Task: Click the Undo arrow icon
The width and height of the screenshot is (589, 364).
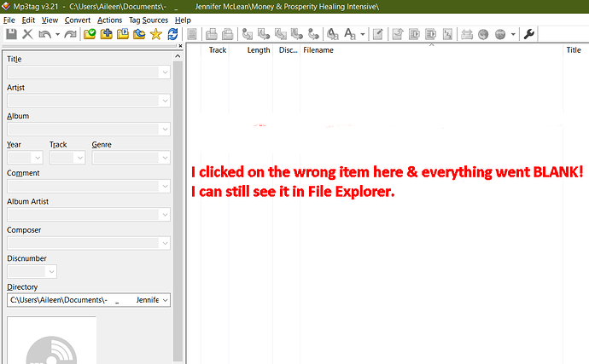Action: point(44,34)
